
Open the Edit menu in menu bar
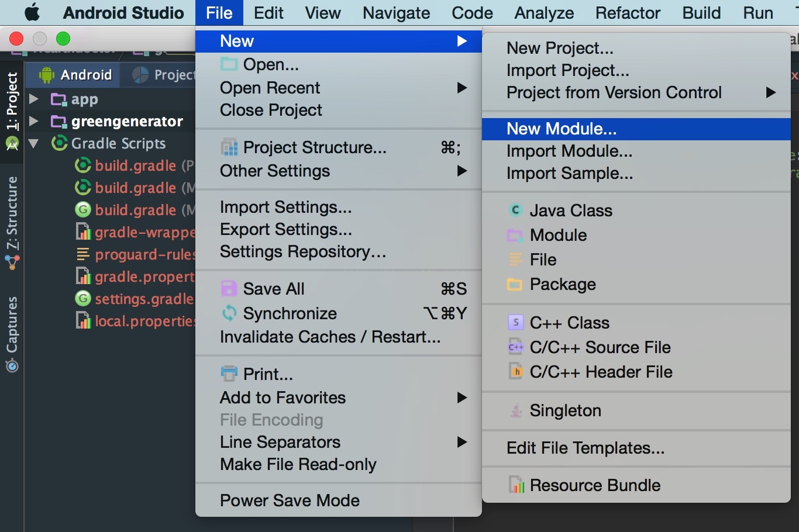[x=268, y=13]
